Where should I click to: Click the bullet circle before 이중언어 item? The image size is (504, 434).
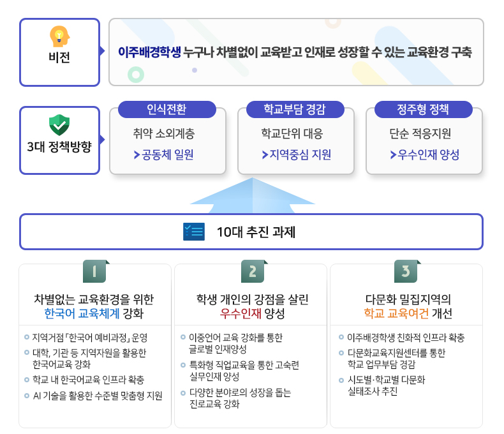183,337
